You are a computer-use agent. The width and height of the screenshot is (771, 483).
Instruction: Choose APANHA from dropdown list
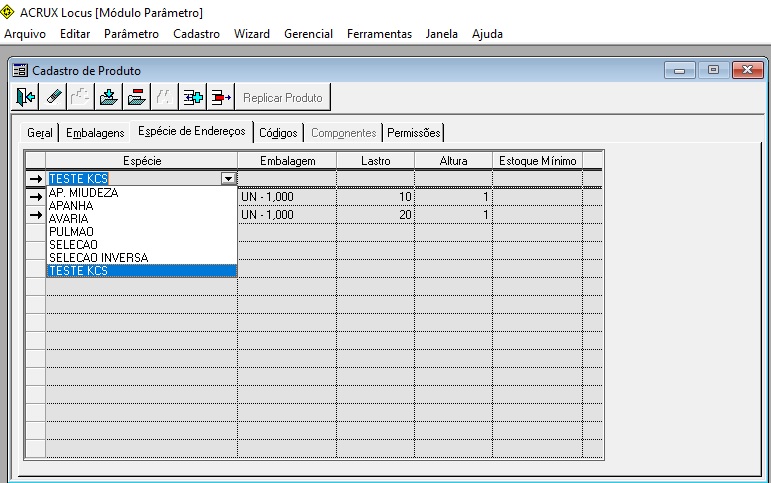142,206
